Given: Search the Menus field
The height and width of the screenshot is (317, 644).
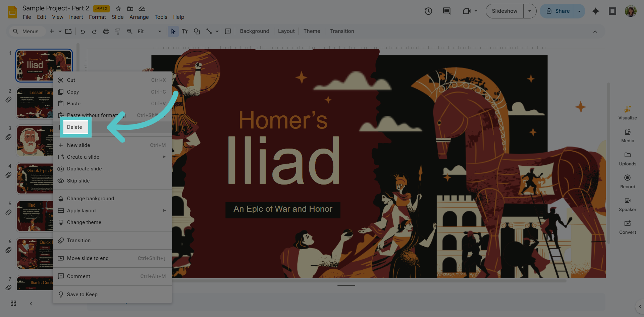Looking at the screenshot, I should (x=27, y=31).
